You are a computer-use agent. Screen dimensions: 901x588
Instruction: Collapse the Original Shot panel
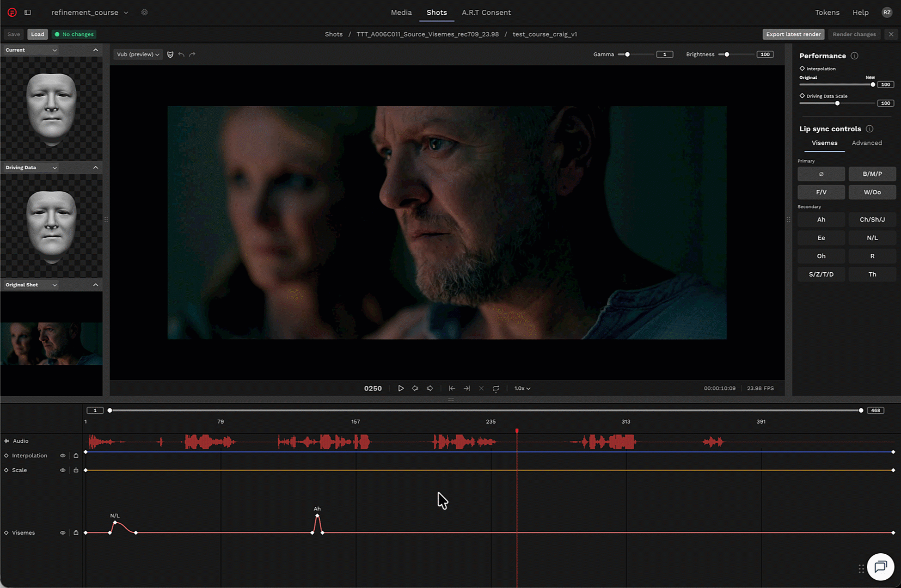click(96, 285)
